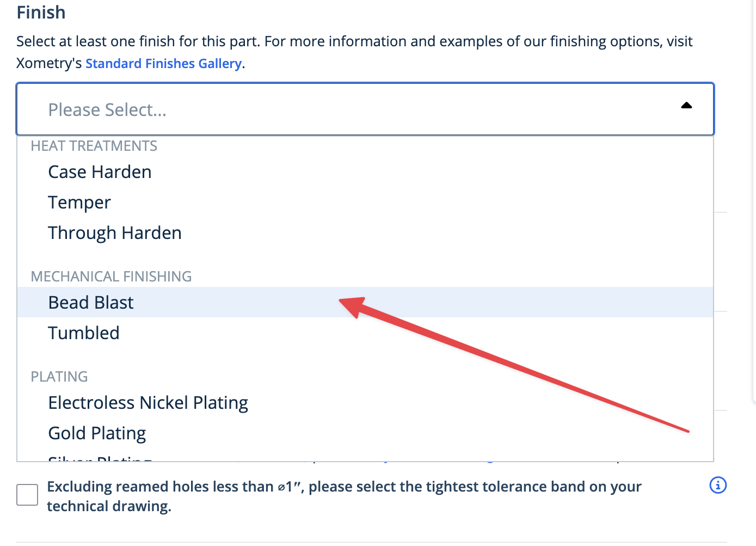
Task: Select the highlighted Bead Blast option
Action: coord(365,302)
